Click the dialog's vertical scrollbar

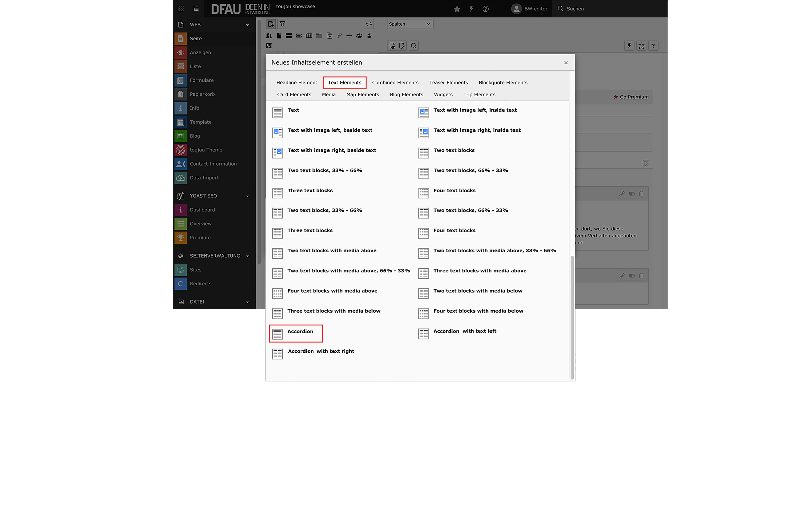(572, 318)
